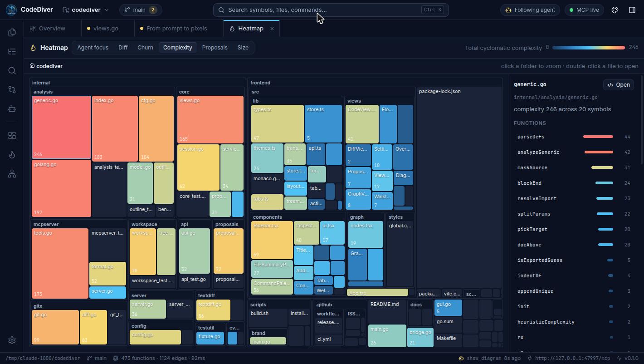Focus the search symbols input field

point(331,10)
